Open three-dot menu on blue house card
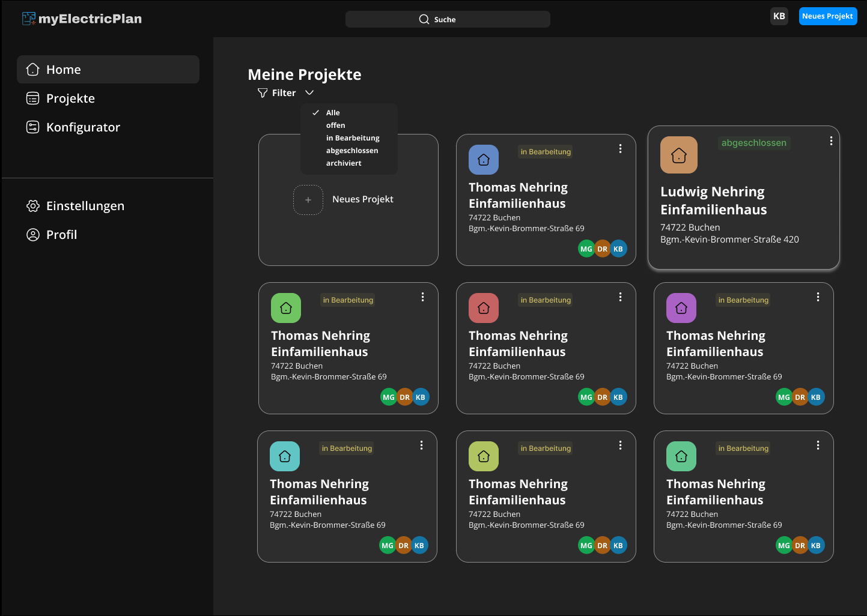The image size is (867, 616). (x=620, y=148)
